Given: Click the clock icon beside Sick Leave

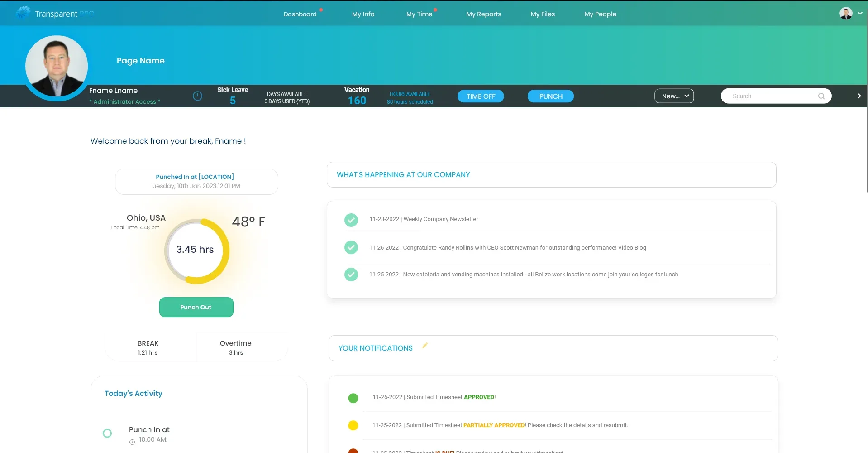Looking at the screenshot, I should pyautogui.click(x=197, y=96).
